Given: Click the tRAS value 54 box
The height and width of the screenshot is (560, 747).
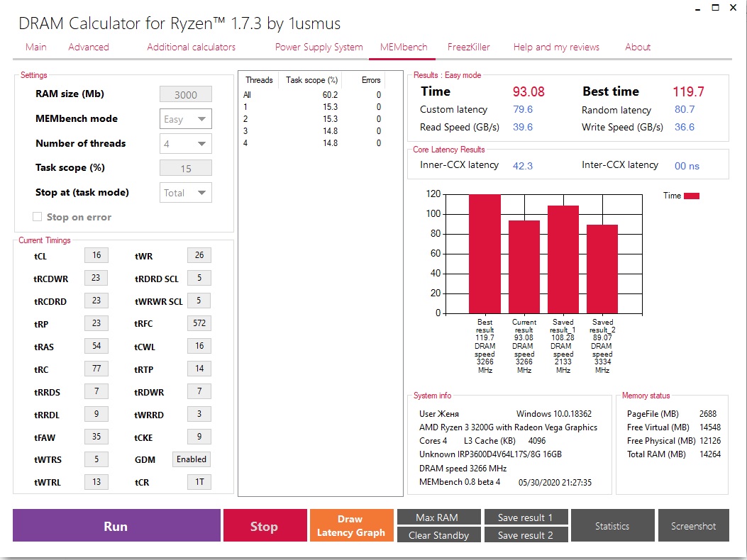Looking at the screenshot, I should pyautogui.click(x=96, y=346).
